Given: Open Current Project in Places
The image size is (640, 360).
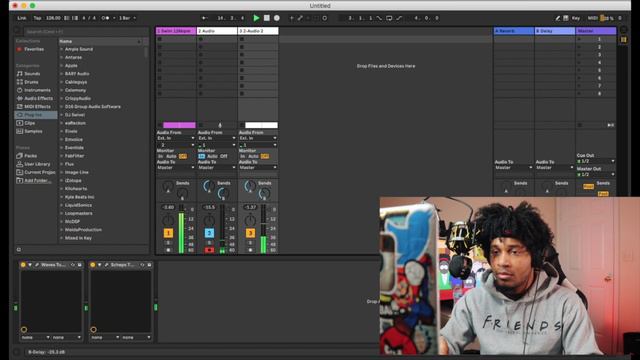Looking at the screenshot, I should click(x=39, y=172).
